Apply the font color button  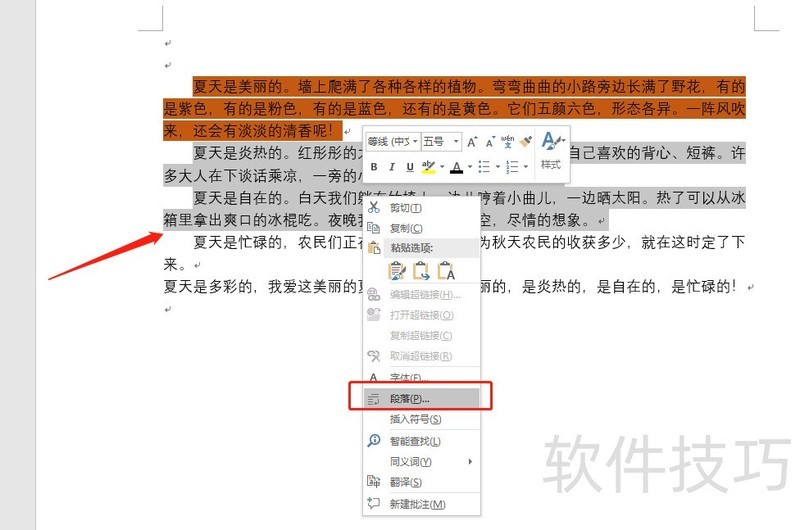(457, 167)
